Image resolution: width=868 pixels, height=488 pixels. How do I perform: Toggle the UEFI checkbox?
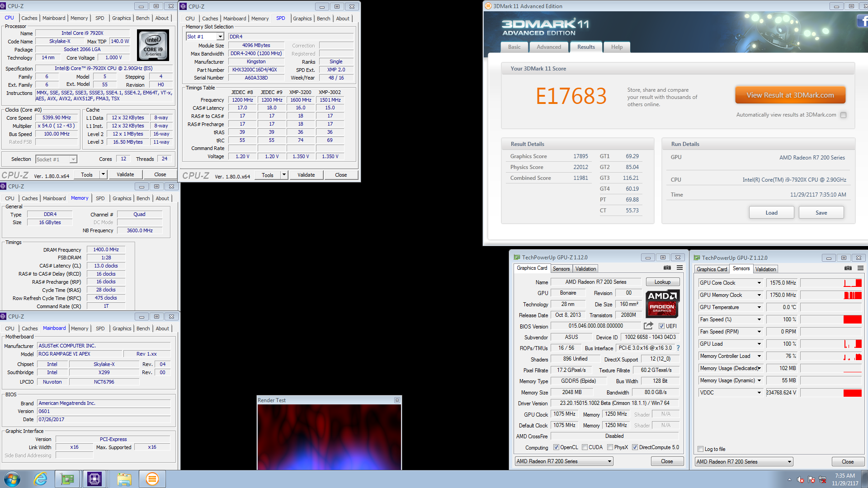(x=661, y=326)
